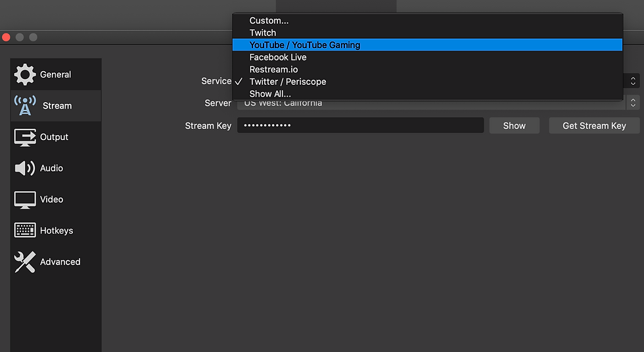
Task: Choose Twitch in the service dropdown
Action: point(263,33)
